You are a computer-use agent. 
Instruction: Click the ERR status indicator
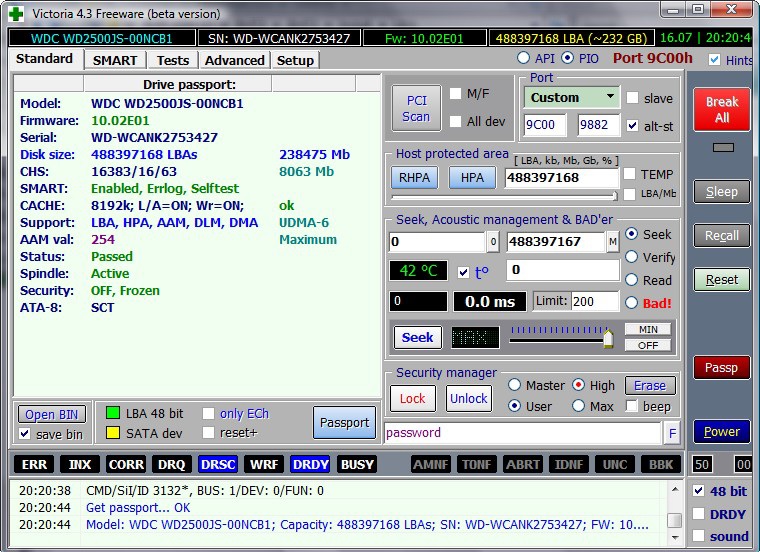click(x=34, y=464)
